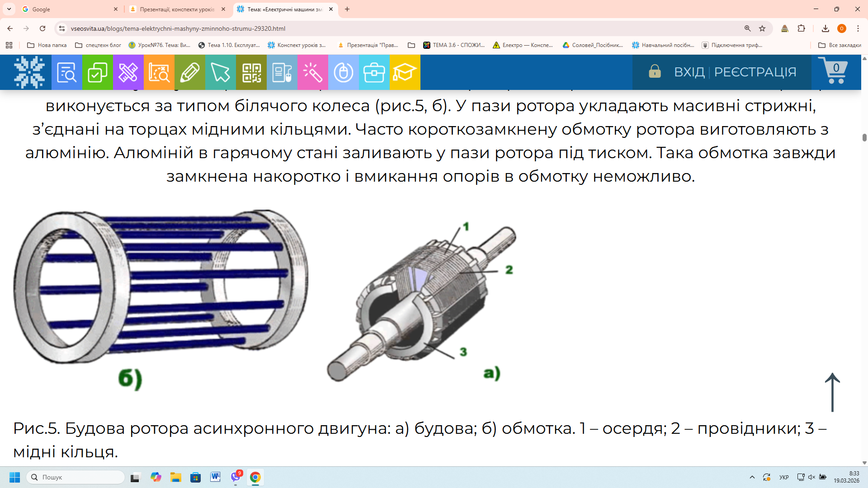The image size is (868, 488).
Task: Open the QR code icon in navbar
Action: pyautogui.click(x=251, y=72)
